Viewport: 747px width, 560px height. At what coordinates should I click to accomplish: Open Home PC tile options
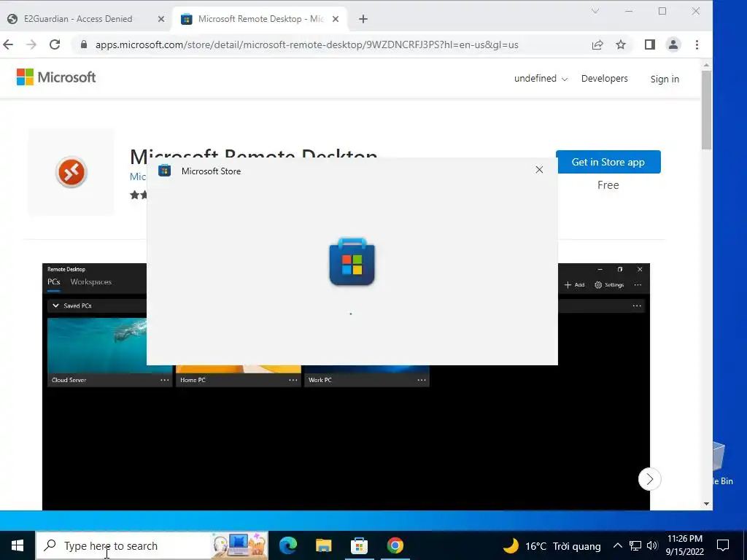coord(293,380)
